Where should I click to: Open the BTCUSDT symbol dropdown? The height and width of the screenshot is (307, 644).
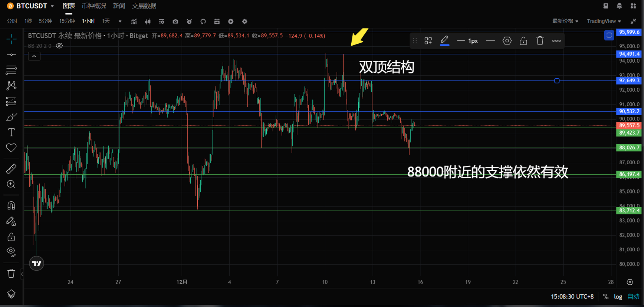tap(32, 6)
